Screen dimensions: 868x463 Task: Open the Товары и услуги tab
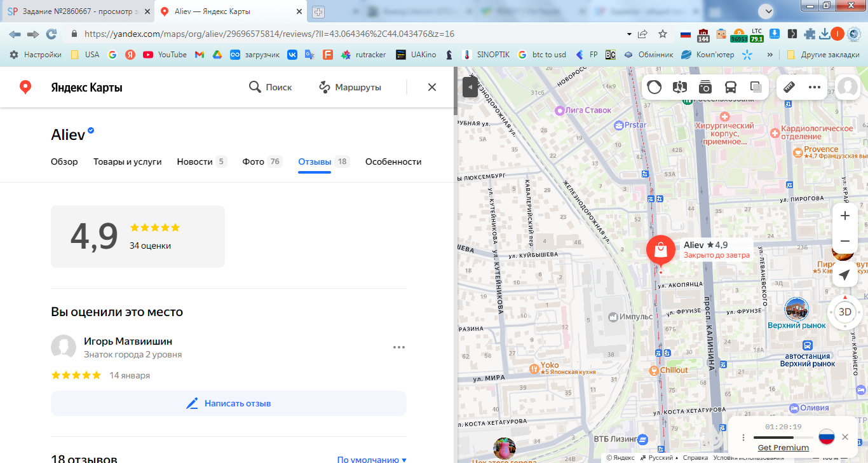tap(128, 162)
